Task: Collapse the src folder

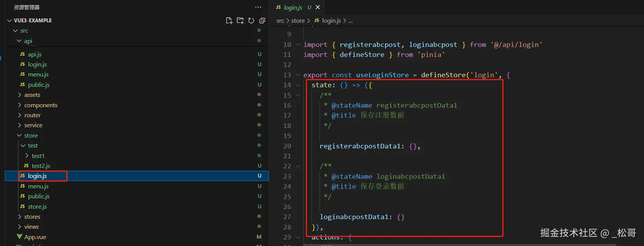Action: point(16,31)
